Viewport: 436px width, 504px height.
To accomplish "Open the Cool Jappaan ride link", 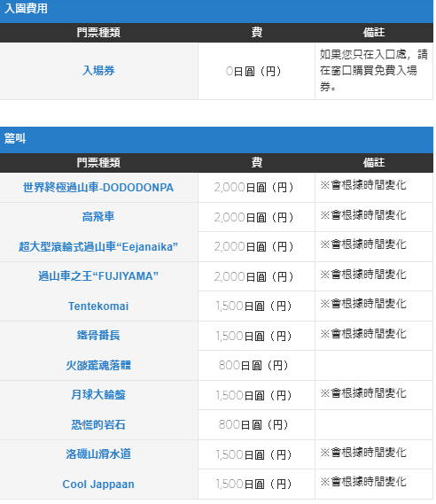I will (98, 485).
